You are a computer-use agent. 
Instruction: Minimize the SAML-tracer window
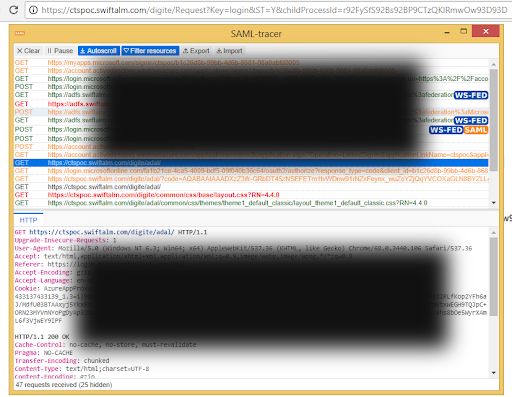pos(447,32)
